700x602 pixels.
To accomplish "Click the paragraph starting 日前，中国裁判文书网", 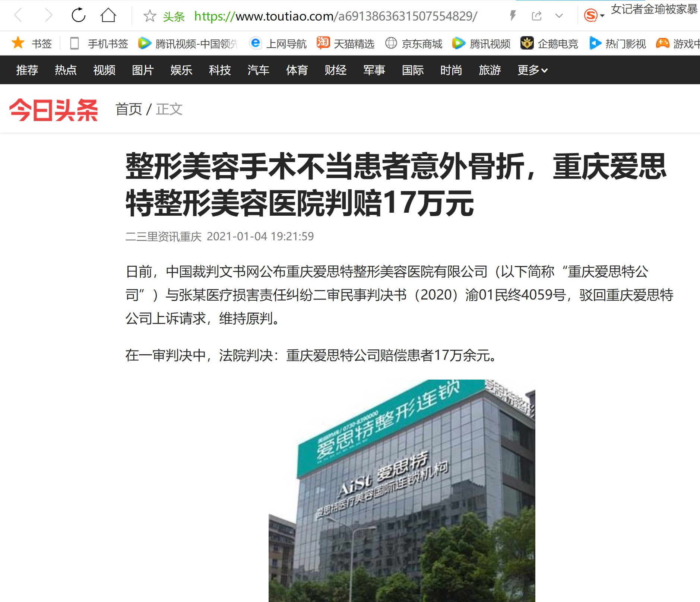I will 399,295.
